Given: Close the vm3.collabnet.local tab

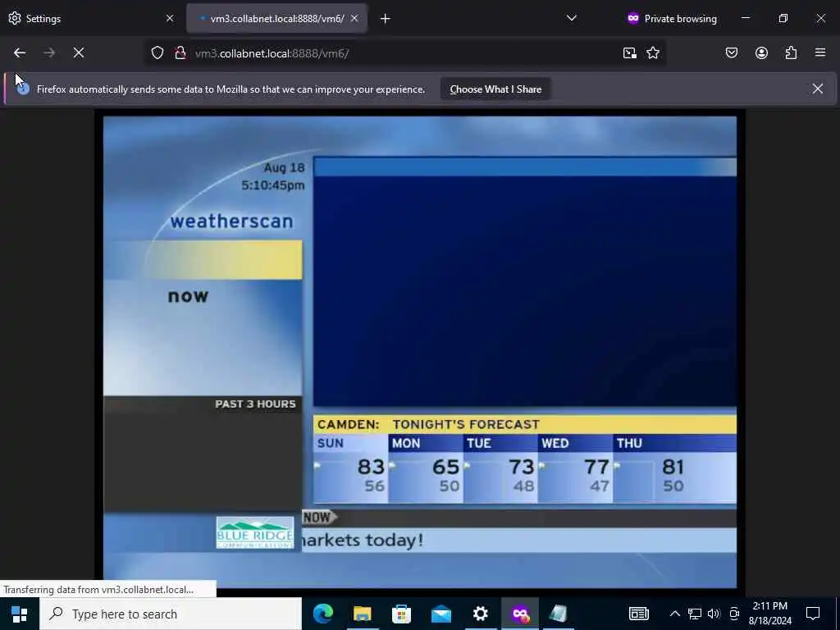Looking at the screenshot, I should [354, 19].
